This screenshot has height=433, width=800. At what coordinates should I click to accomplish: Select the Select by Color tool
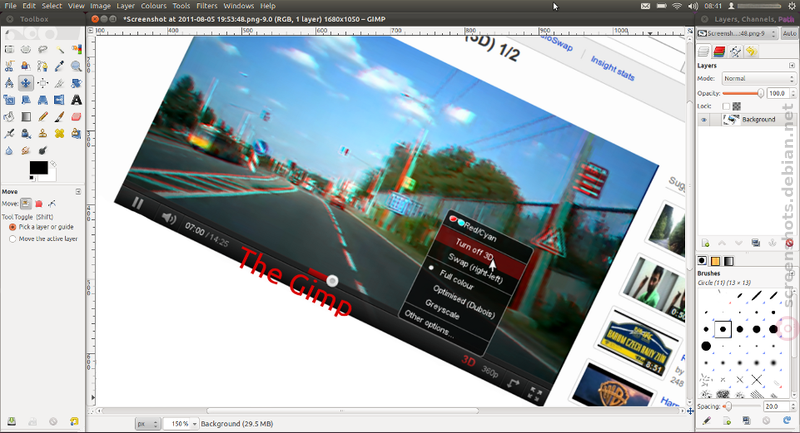tap(76, 49)
